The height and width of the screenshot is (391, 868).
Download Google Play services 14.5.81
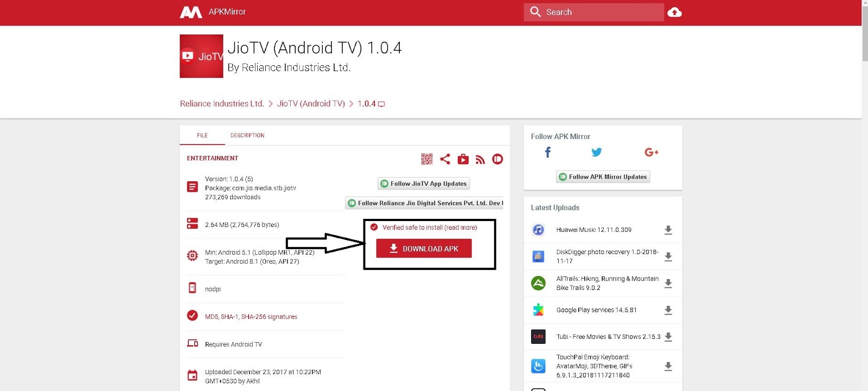(668, 310)
